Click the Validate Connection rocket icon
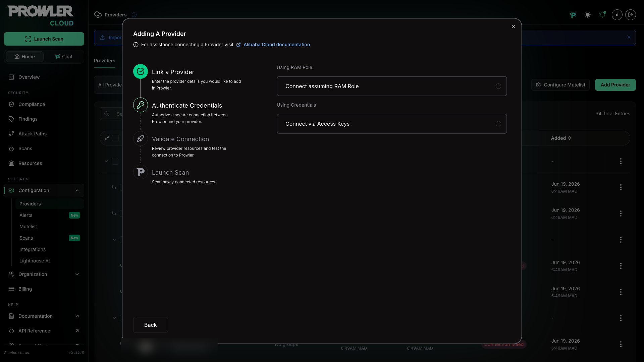This screenshot has width=644, height=362. click(141, 138)
